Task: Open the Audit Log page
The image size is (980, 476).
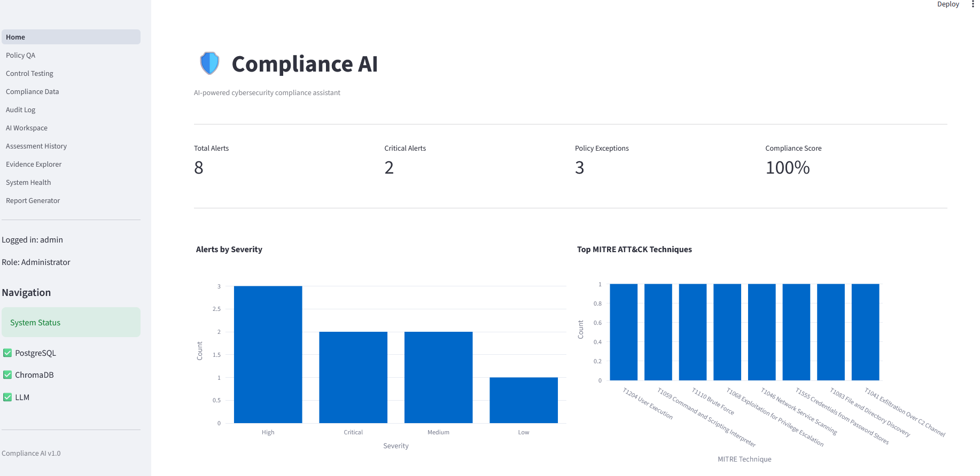Action: tap(71, 110)
